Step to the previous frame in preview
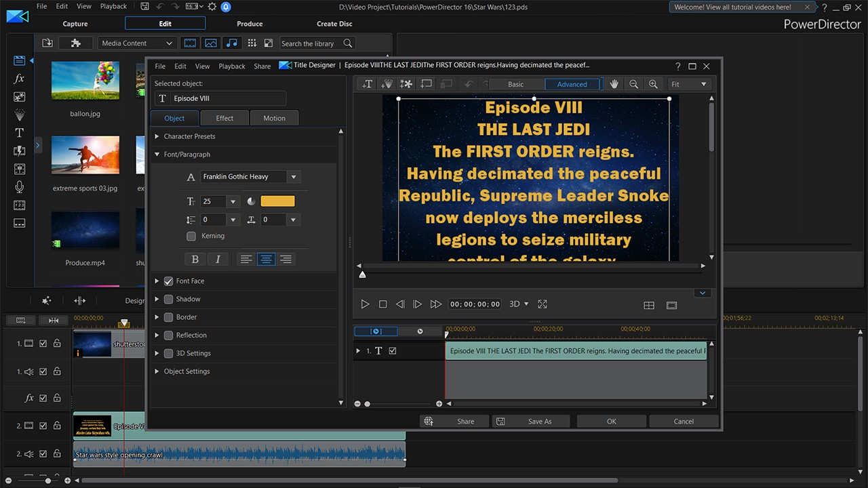The image size is (868, 488). [400, 304]
